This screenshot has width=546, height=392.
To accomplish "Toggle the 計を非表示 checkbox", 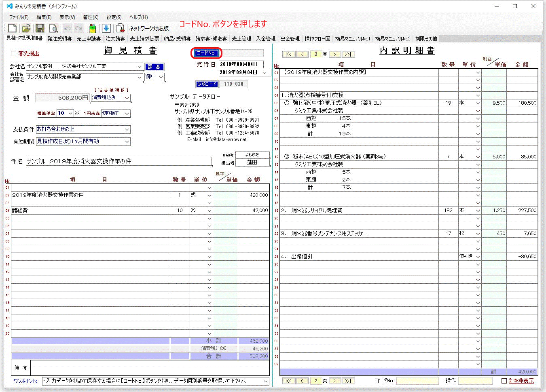I will (x=504, y=381).
